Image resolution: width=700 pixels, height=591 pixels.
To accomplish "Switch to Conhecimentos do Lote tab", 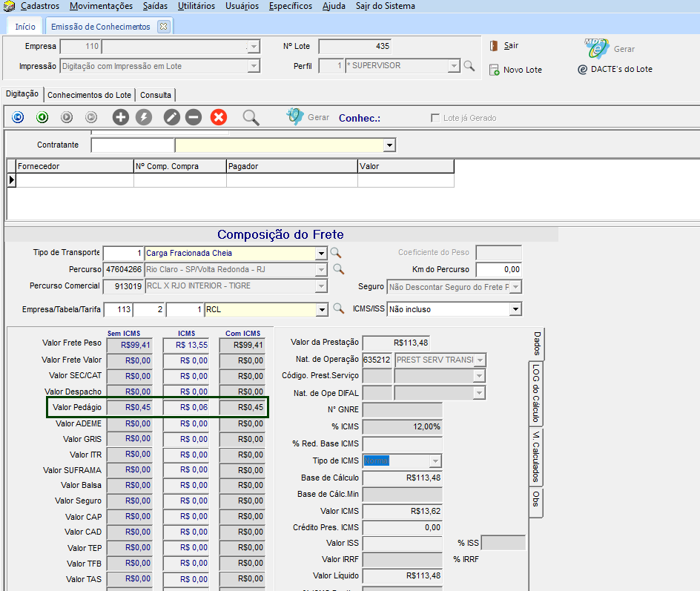I will (89, 95).
